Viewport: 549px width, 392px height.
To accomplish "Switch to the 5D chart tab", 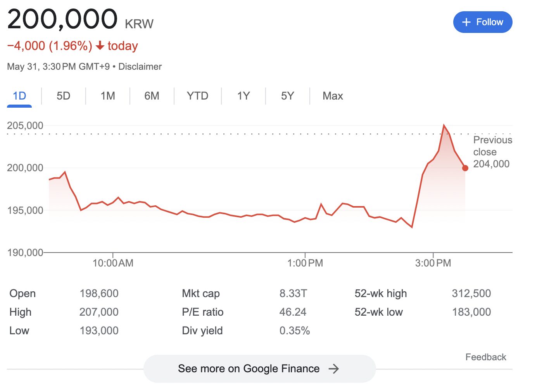I will click(63, 96).
